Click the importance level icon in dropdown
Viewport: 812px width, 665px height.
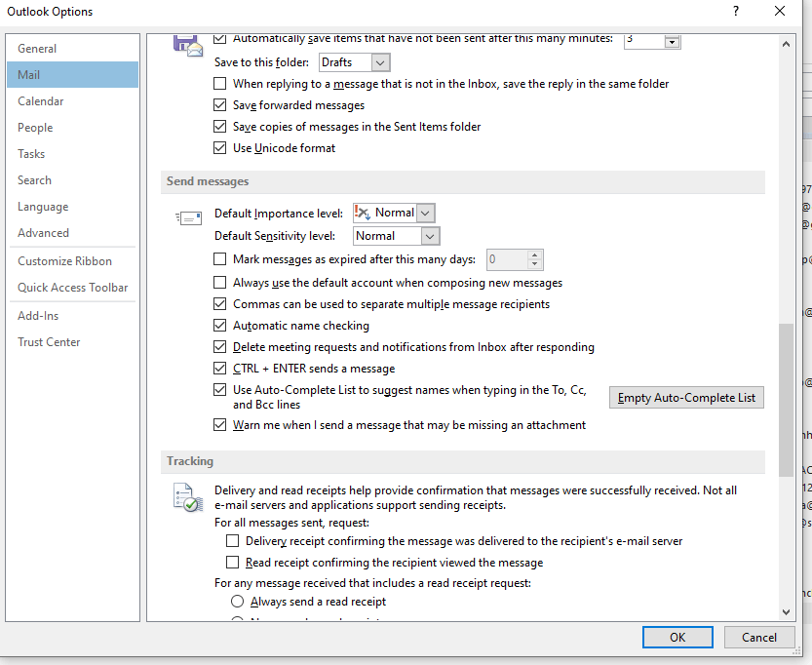click(362, 213)
